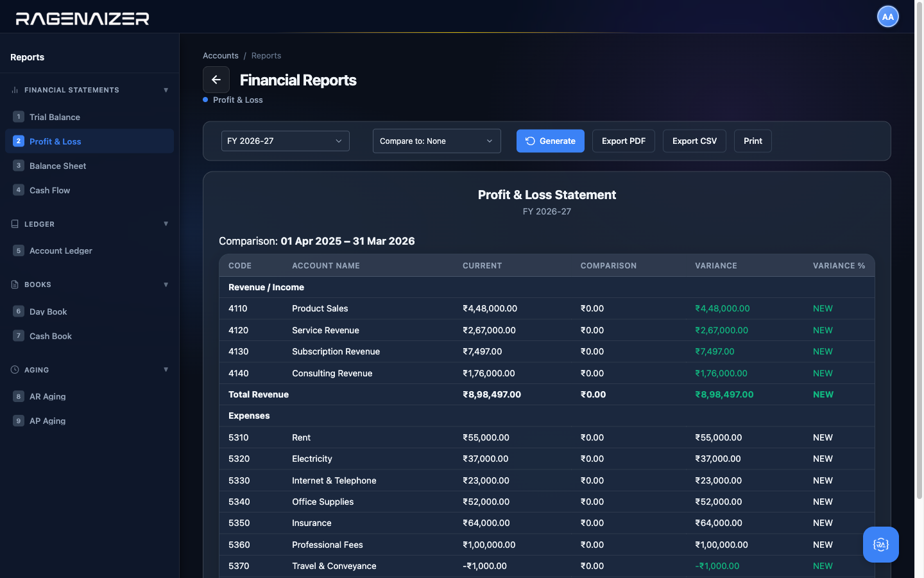
Task: Click Export CSV
Action: pos(694,141)
